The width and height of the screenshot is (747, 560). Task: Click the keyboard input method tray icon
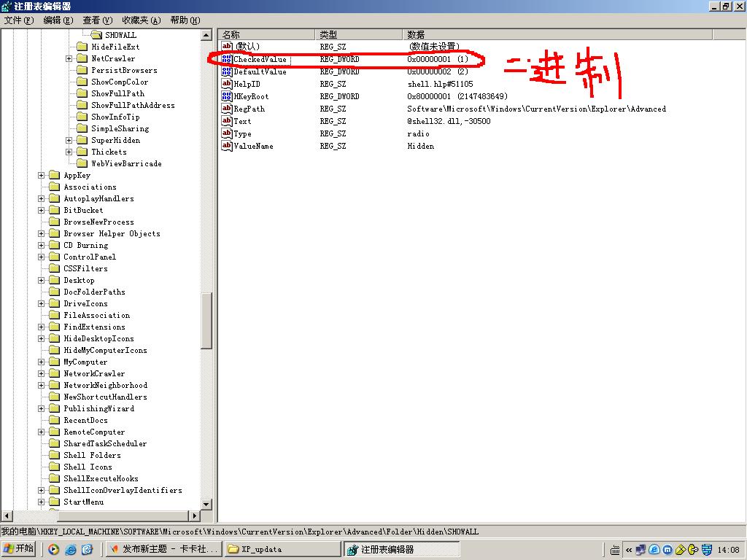(616, 550)
